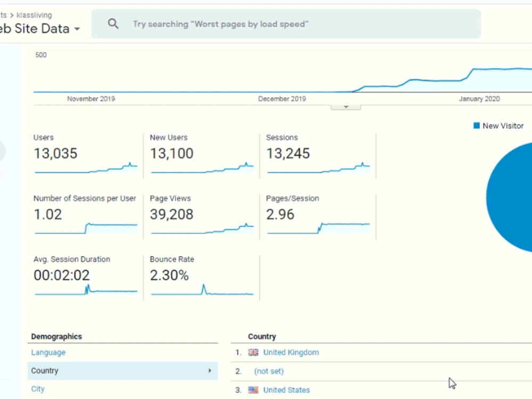Open the City demographics link
Viewport: 532px width, 399px height.
coord(38,389)
